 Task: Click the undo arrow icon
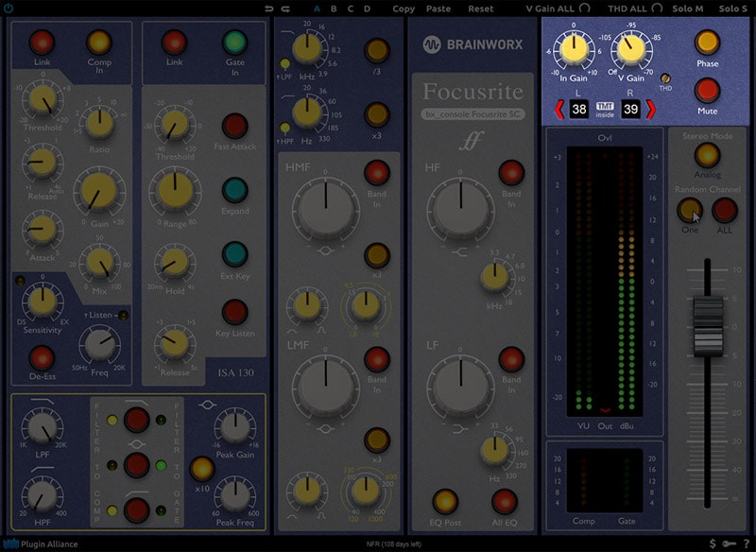[x=271, y=9]
